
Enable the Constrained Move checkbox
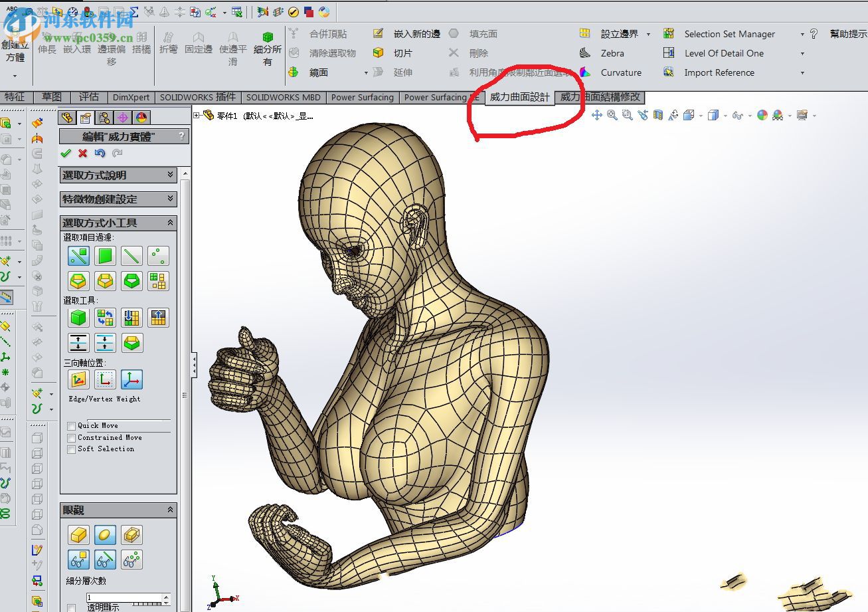click(71, 438)
